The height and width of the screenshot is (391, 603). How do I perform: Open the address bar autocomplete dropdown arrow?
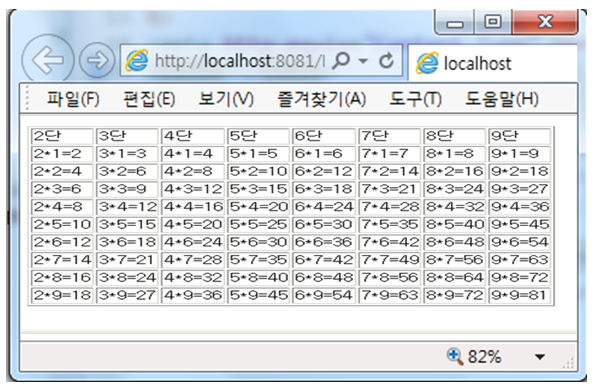click(x=363, y=61)
